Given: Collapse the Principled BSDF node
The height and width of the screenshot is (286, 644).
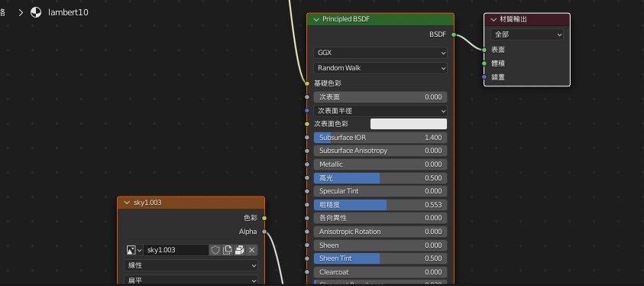Looking at the screenshot, I should (x=316, y=19).
